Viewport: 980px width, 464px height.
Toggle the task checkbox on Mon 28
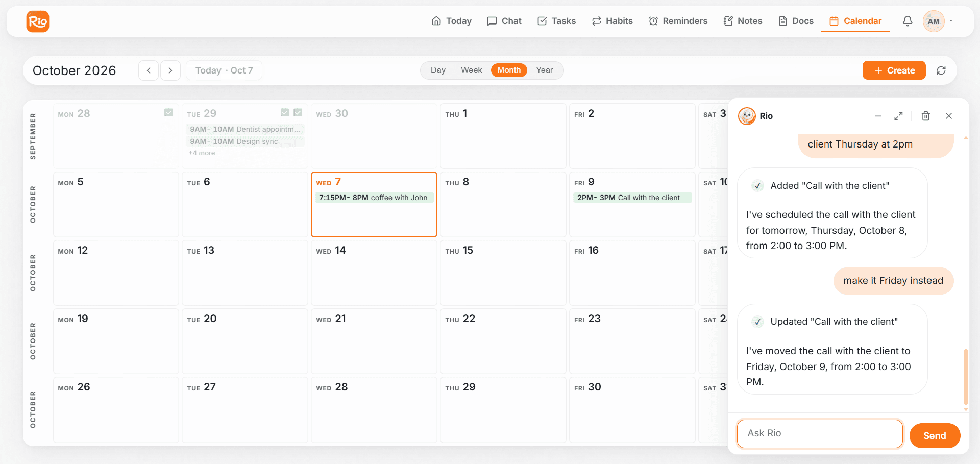coord(168,112)
